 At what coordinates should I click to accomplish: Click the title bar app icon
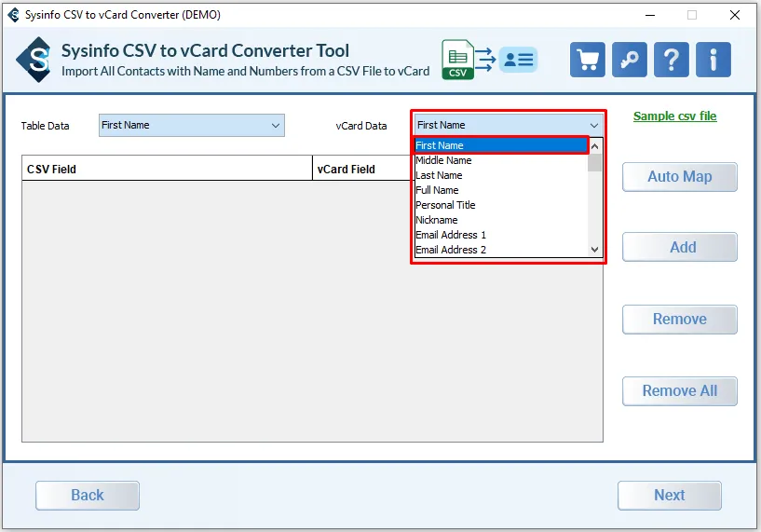pyautogui.click(x=14, y=15)
